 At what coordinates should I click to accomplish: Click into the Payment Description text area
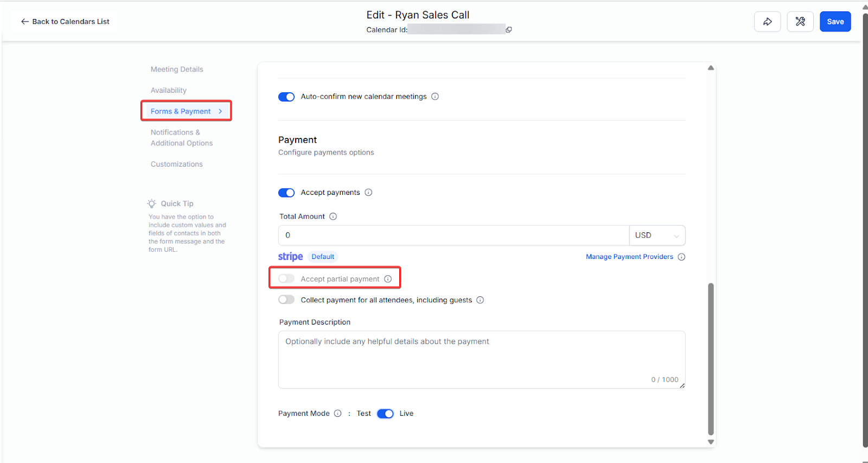481,358
